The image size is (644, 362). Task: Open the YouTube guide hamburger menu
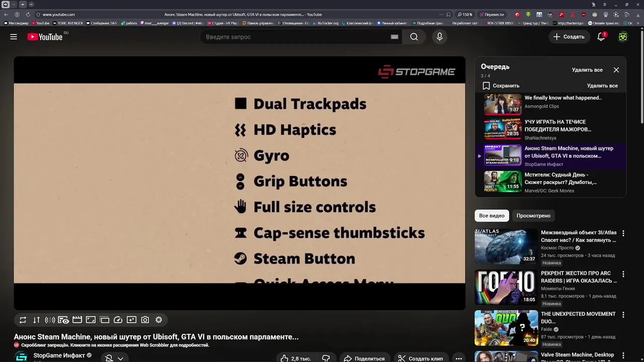tap(14, 37)
